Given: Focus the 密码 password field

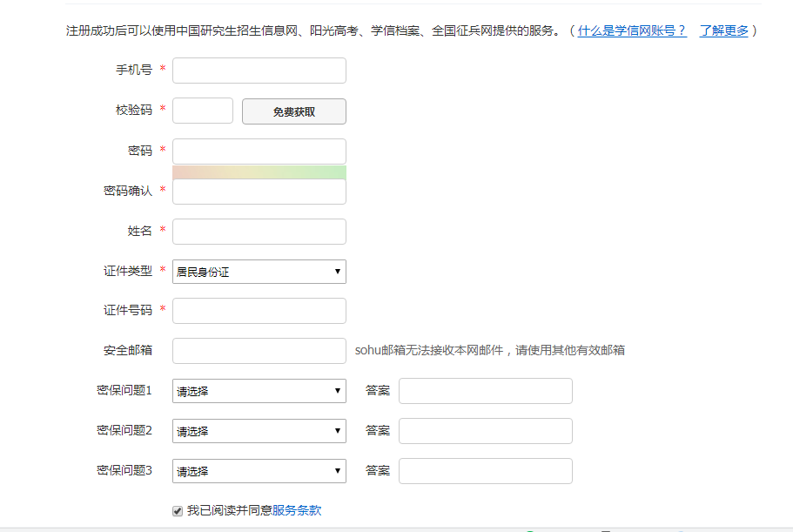Looking at the screenshot, I should [259, 152].
